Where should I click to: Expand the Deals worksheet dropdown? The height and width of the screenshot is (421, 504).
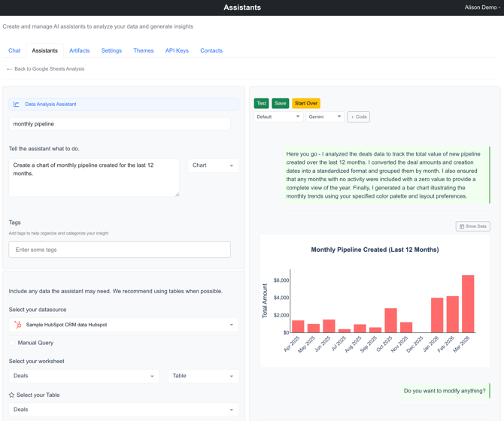83,376
